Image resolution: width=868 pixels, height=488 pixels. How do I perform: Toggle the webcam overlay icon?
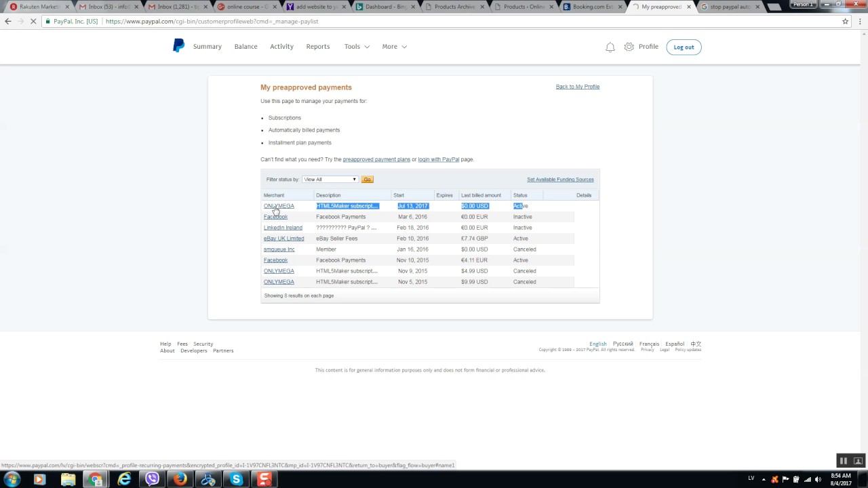[858, 461]
